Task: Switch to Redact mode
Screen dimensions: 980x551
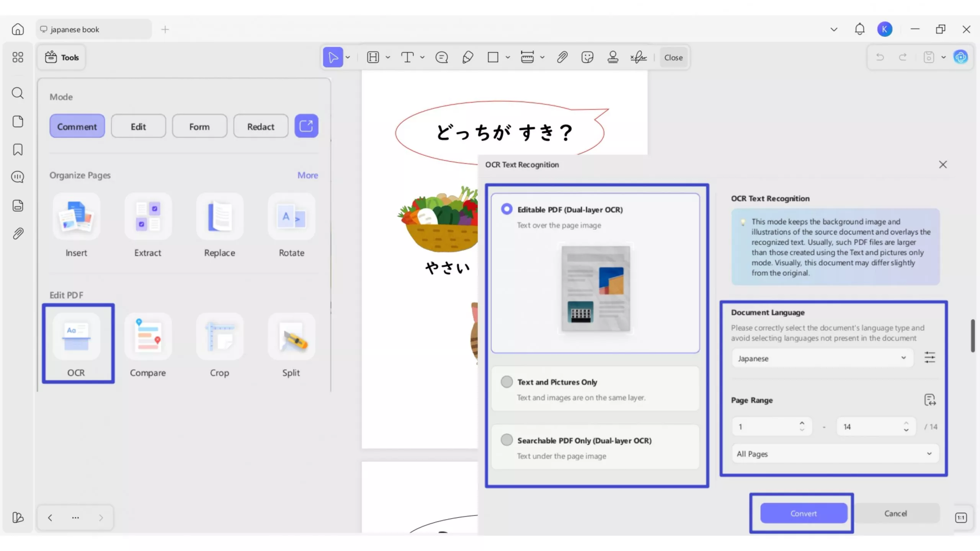Action: point(260,127)
